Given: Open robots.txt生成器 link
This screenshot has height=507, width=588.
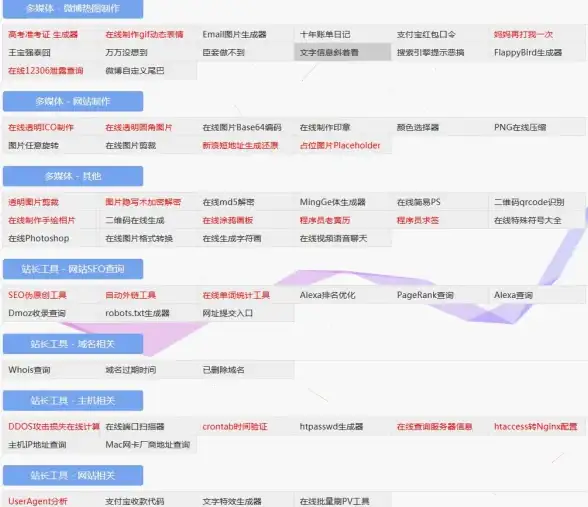Looking at the screenshot, I should (137, 314).
